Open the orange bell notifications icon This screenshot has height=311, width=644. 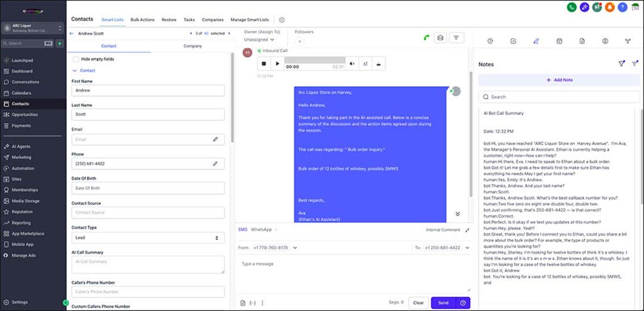[609, 7]
